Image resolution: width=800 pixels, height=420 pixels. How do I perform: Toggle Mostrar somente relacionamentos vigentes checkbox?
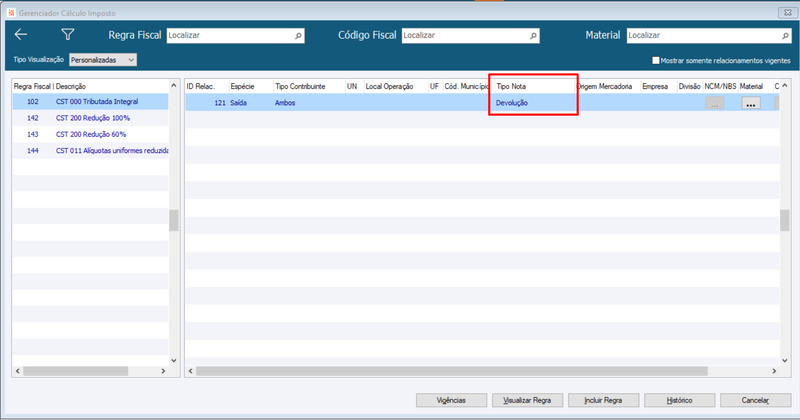[656, 60]
